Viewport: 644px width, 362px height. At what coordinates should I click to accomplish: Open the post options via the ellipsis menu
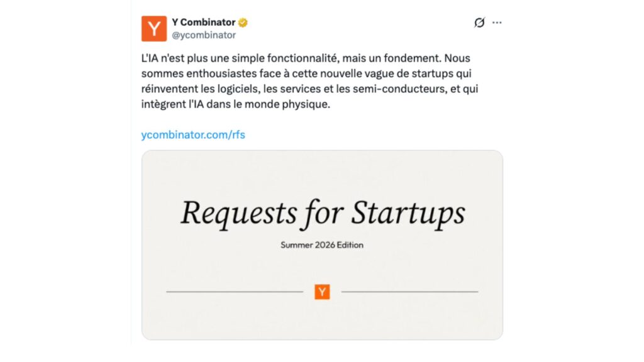[x=497, y=22]
